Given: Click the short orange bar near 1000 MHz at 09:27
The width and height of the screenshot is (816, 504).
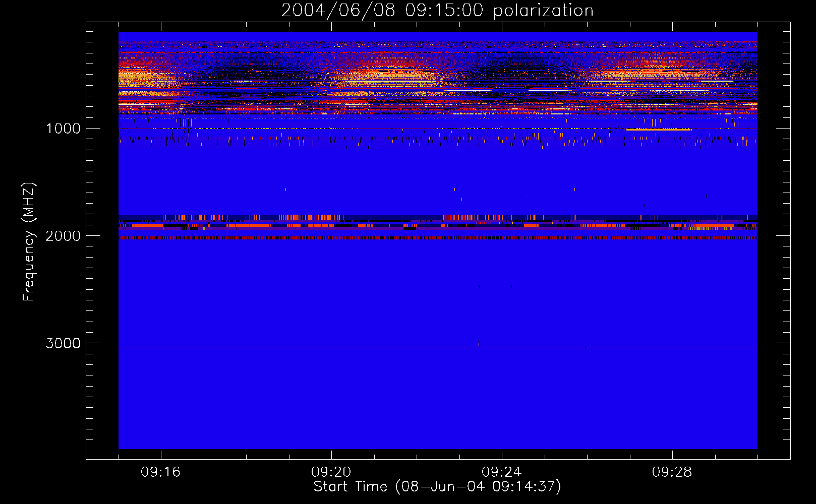Looking at the screenshot, I should [x=659, y=130].
